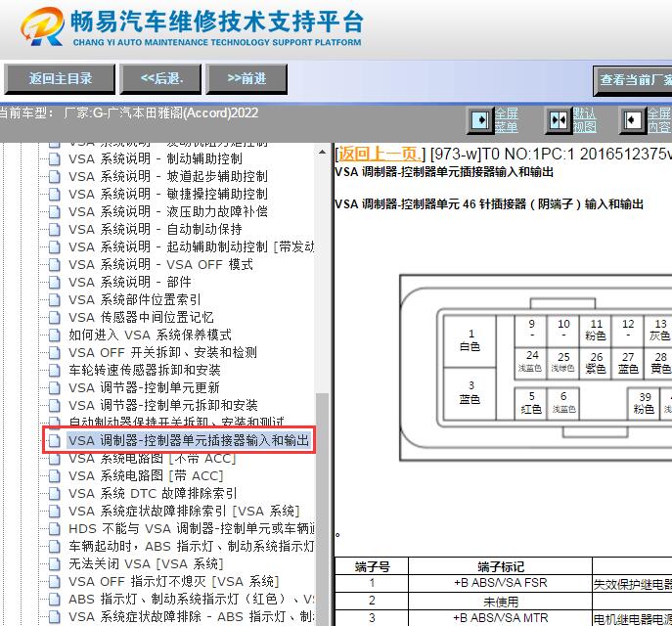
Task: Open VSA 系统说明 - 坡道起步辅助控制 entry
Action: [x=168, y=176]
